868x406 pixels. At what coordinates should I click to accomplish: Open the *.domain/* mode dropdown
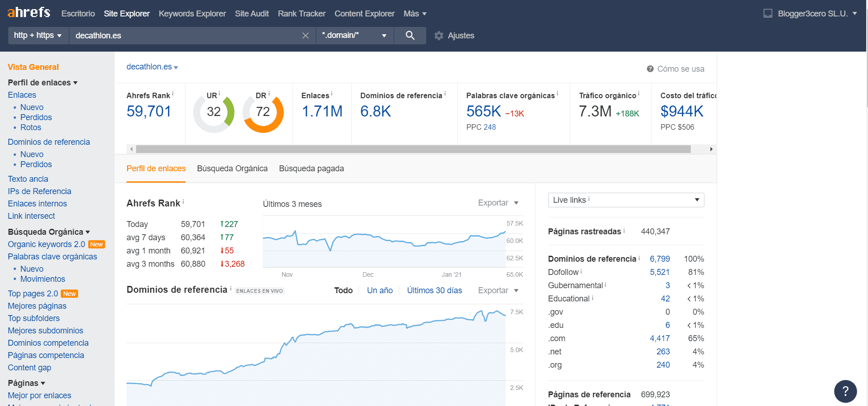click(355, 36)
